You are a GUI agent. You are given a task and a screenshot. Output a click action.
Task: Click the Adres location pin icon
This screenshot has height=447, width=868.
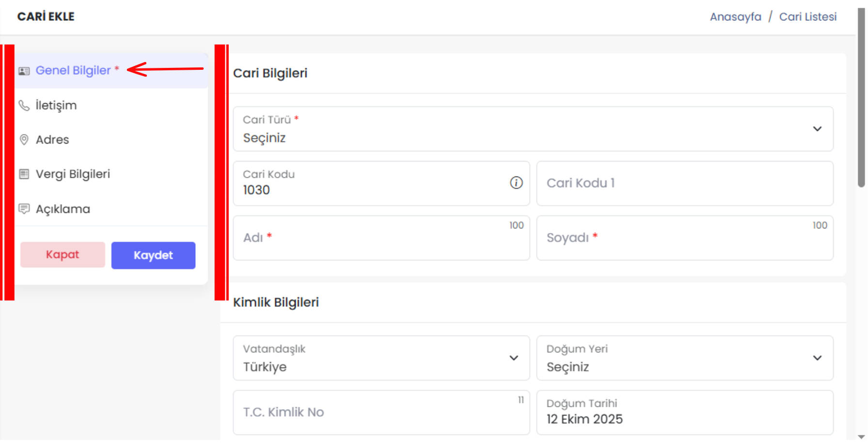(x=24, y=140)
